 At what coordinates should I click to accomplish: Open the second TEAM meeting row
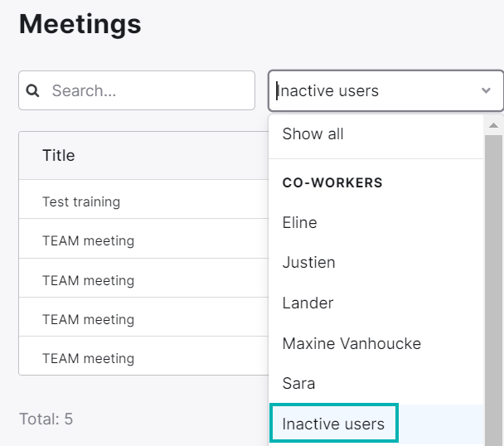tap(143, 280)
